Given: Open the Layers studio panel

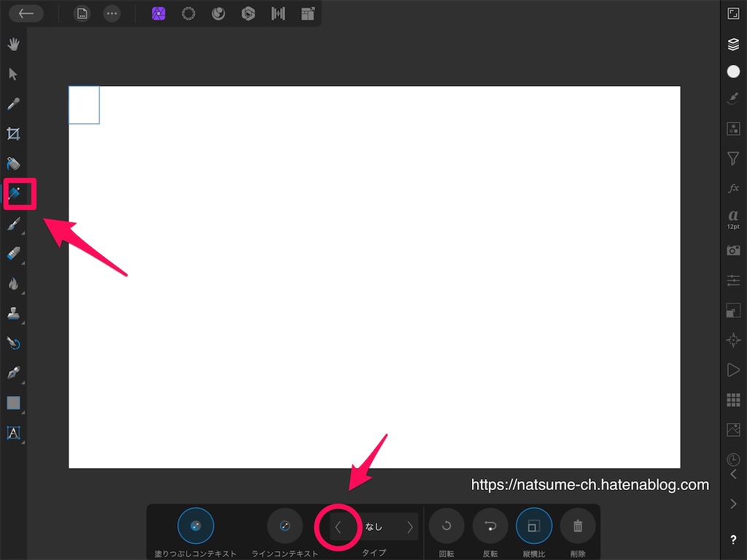Looking at the screenshot, I should tap(733, 44).
